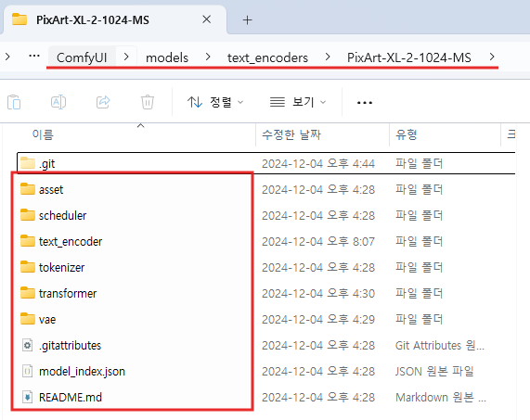Select the tokenizer folder icon
The width and height of the screenshot is (530, 420).
[27, 267]
